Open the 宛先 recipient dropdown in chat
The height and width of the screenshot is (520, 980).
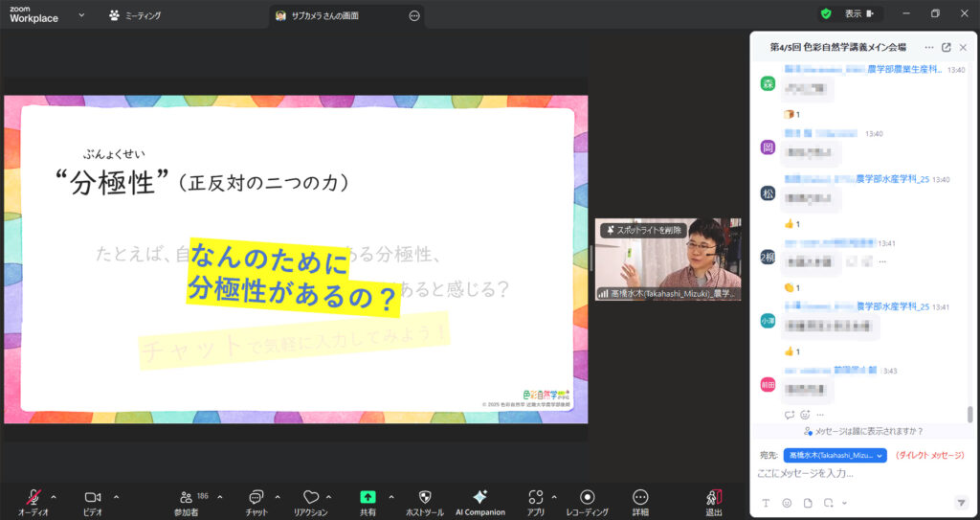835,455
